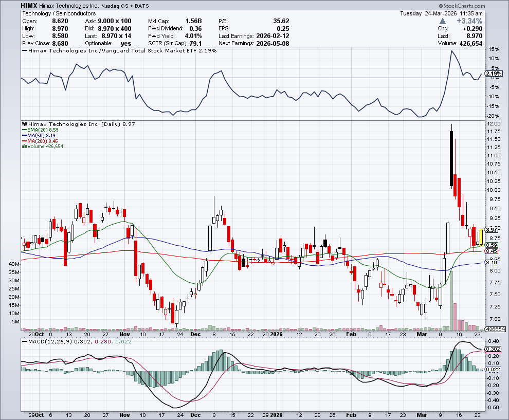509x420 pixels.
Task: Click the EPS value 0.25
Action: pos(283,29)
